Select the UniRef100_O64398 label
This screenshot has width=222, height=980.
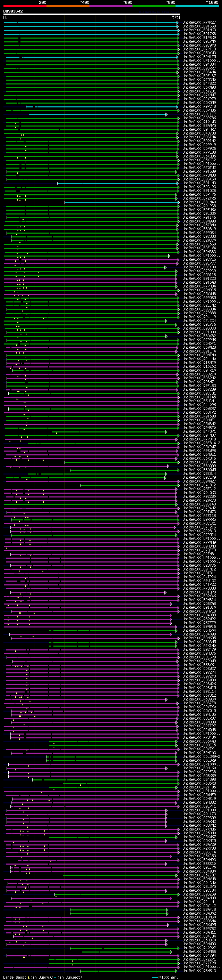click(199, 779)
